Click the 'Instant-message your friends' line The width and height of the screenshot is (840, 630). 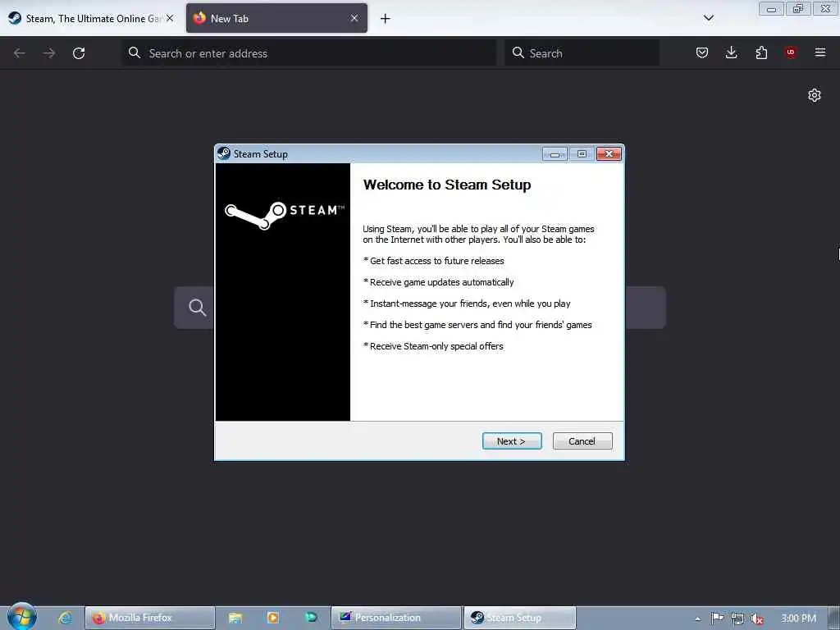coord(467,304)
